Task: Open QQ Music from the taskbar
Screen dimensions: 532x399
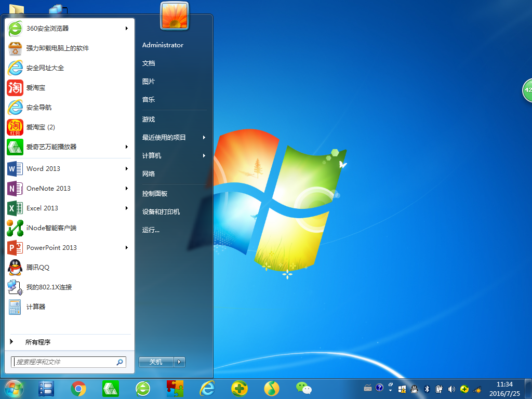Action: [x=272, y=389]
